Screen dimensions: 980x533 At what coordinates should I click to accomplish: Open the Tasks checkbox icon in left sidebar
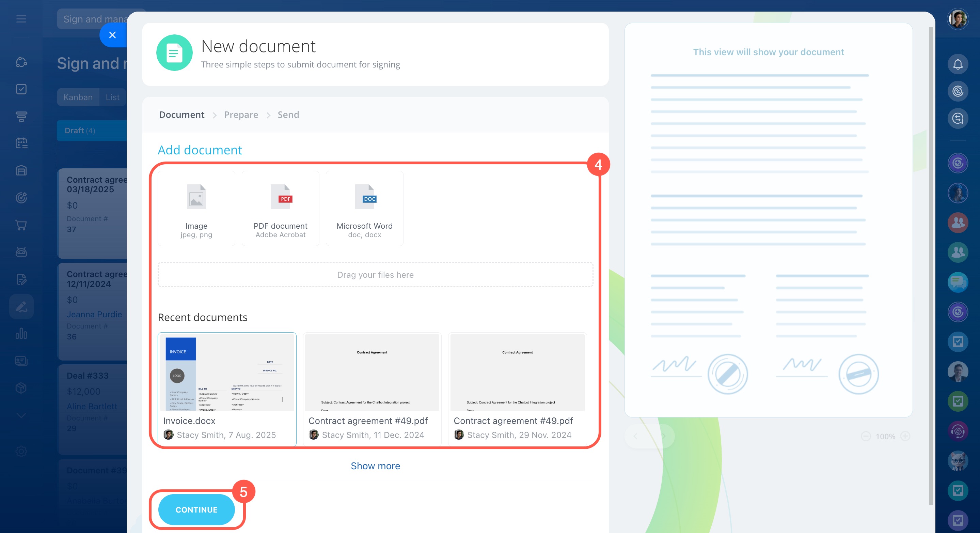point(21,89)
